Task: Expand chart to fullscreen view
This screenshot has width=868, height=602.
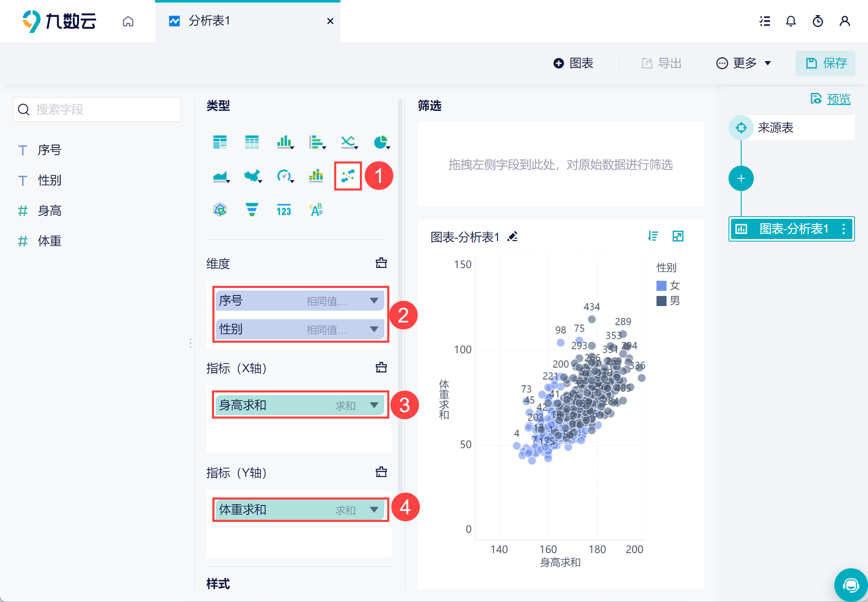Action: (x=678, y=236)
